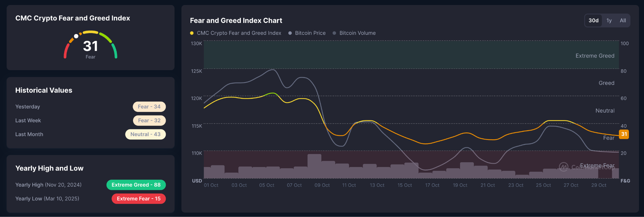Click the '01 Oct' date on the x-axis
This screenshot has width=644, height=217.
pyautogui.click(x=211, y=185)
